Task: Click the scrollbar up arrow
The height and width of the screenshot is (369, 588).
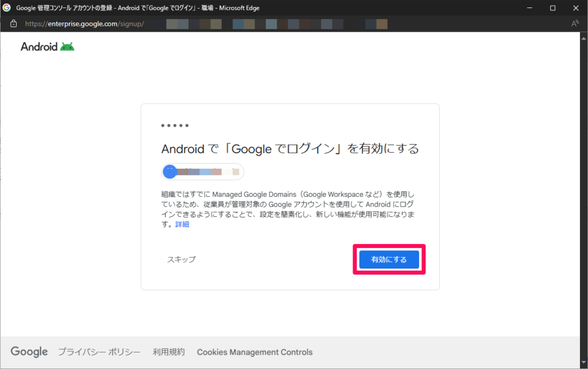Action: click(583, 38)
